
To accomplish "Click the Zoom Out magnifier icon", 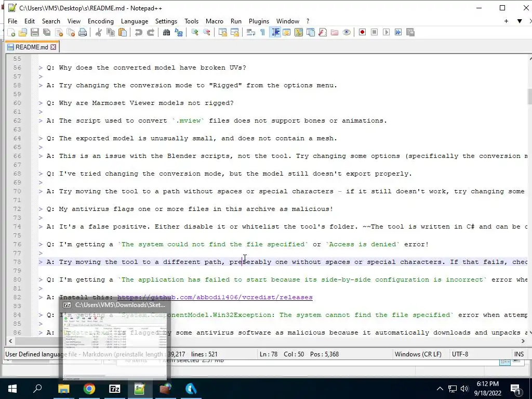I will coord(207,32).
